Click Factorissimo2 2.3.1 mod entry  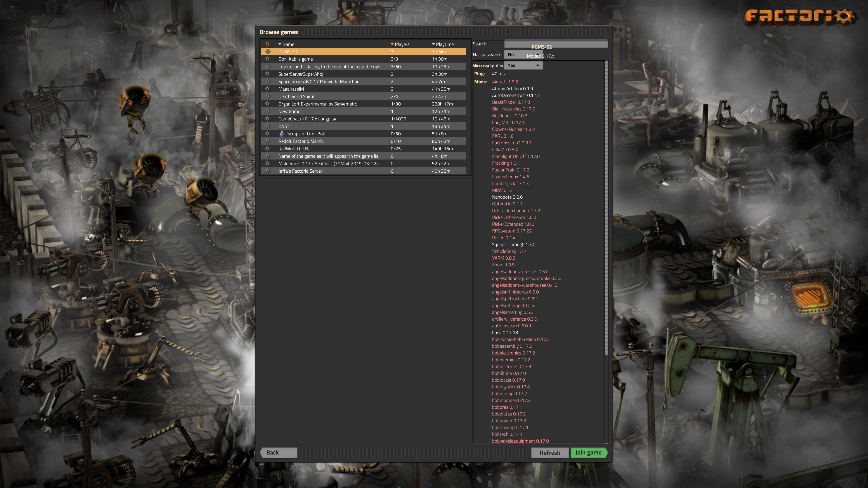coord(512,143)
